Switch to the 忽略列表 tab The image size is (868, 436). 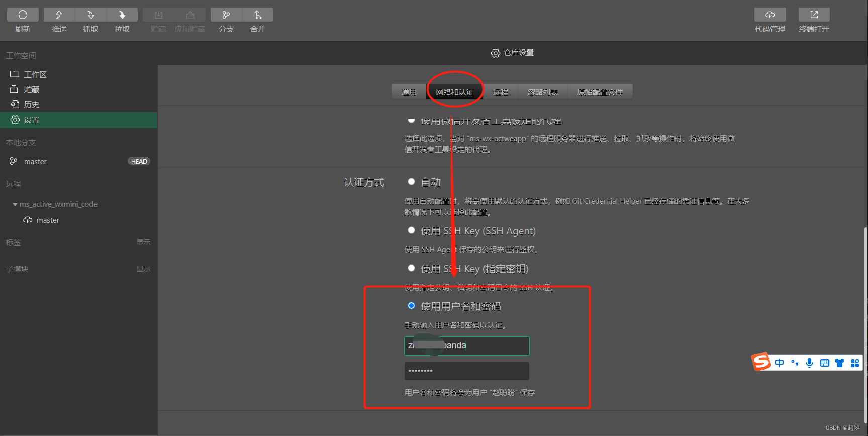coord(543,92)
